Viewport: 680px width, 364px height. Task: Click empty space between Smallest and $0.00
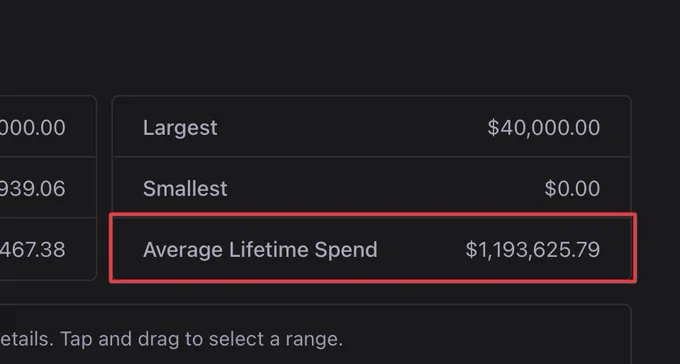point(386,189)
